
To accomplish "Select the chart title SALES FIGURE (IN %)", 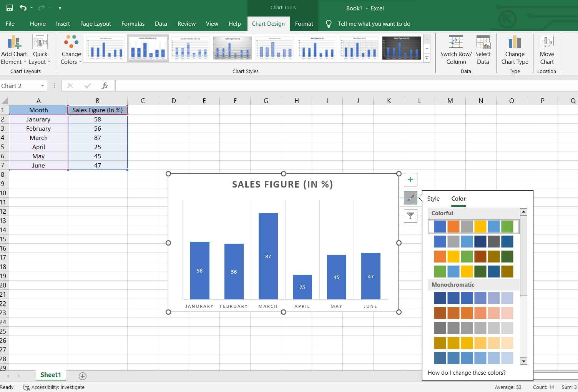I will [x=282, y=184].
